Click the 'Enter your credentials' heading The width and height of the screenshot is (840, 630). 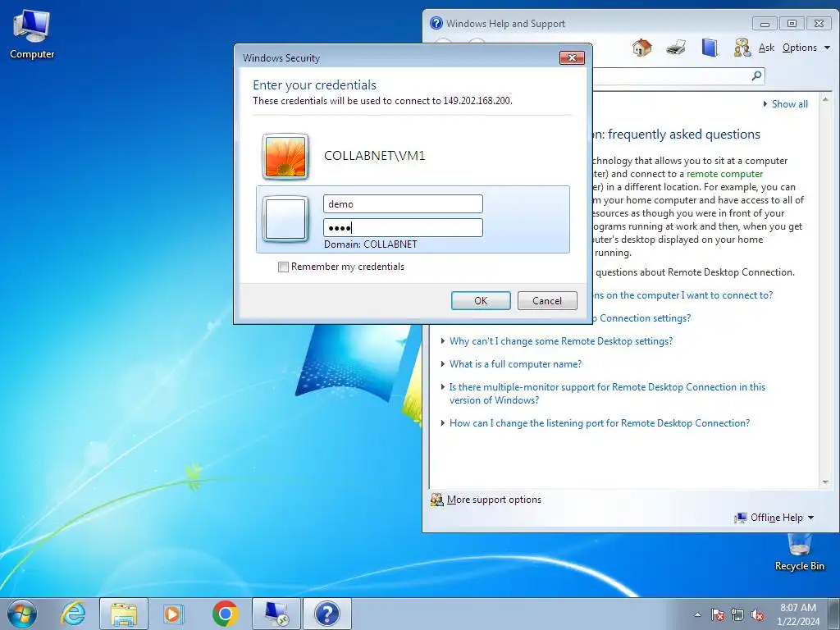[314, 84]
